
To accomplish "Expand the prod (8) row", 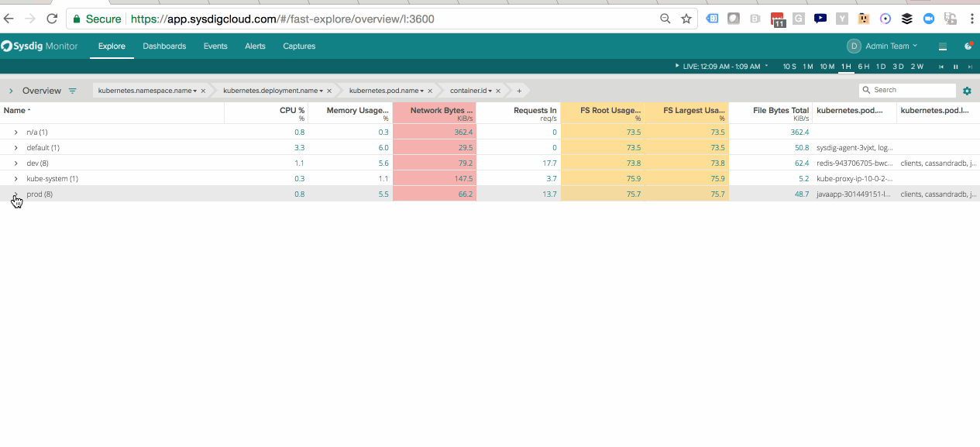I will point(15,194).
